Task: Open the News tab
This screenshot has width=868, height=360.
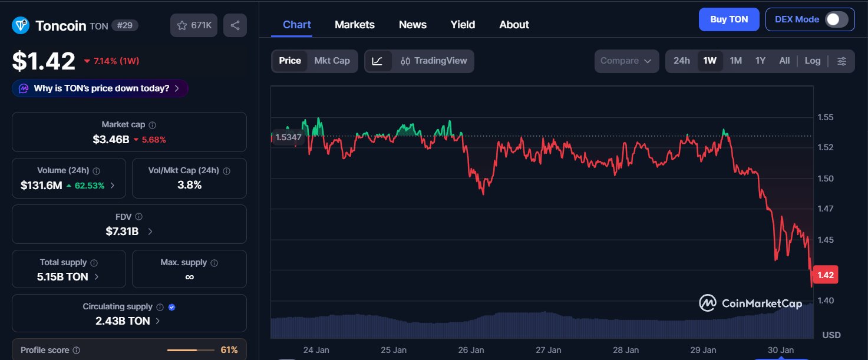Action: point(412,25)
